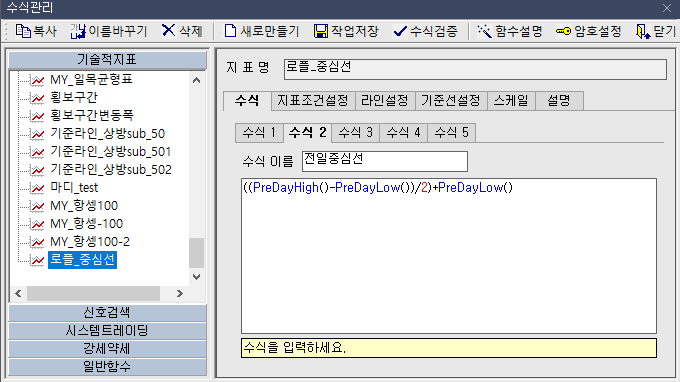Click chart icon beside MY_일목균형표
The height and width of the screenshot is (382, 680).
(38, 80)
